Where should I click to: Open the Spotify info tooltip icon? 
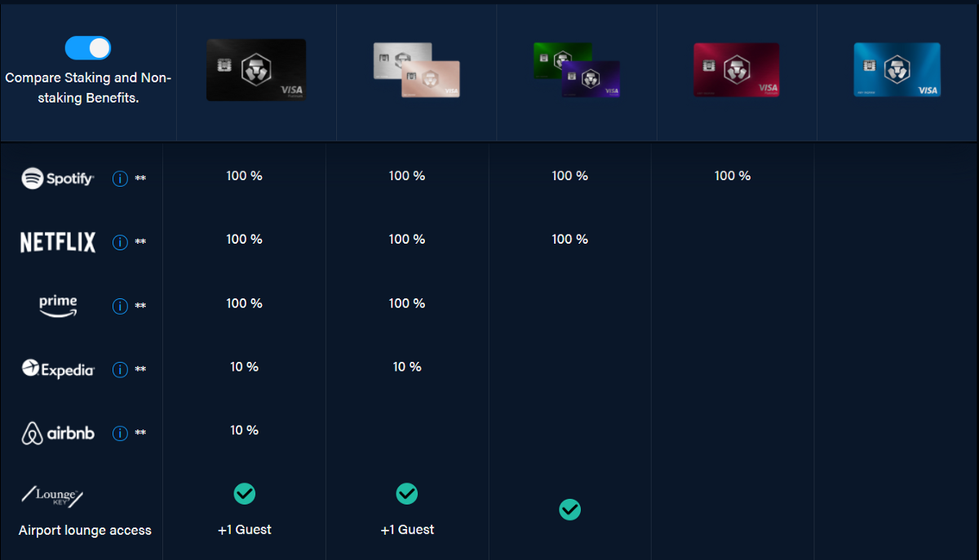point(120,179)
